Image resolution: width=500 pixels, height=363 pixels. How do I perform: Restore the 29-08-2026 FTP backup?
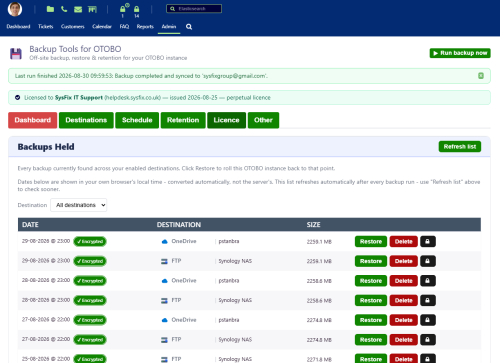(371, 261)
